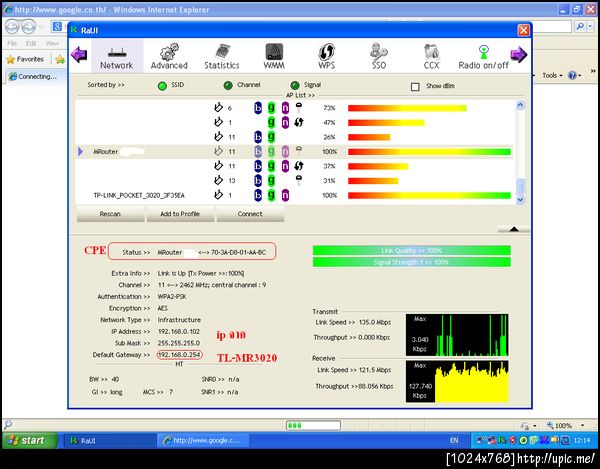Click the IP Address value 192.168.0.102
The height and width of the screenshot is (469, 600).
[179, 331]
